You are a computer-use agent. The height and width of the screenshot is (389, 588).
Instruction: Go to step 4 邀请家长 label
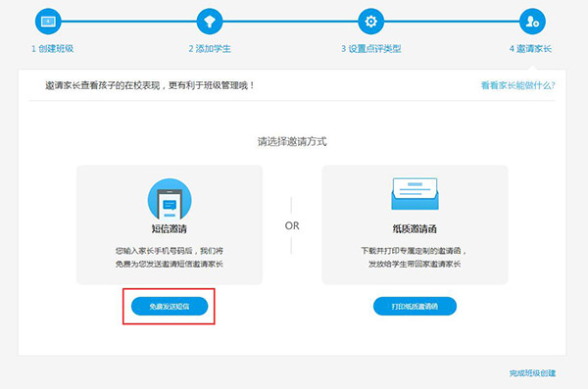pos(530,48)
